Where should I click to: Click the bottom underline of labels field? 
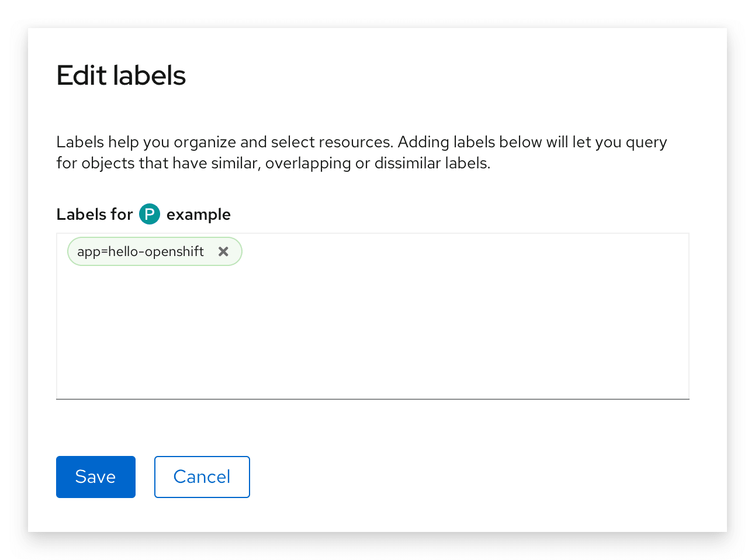click(373, 399)
